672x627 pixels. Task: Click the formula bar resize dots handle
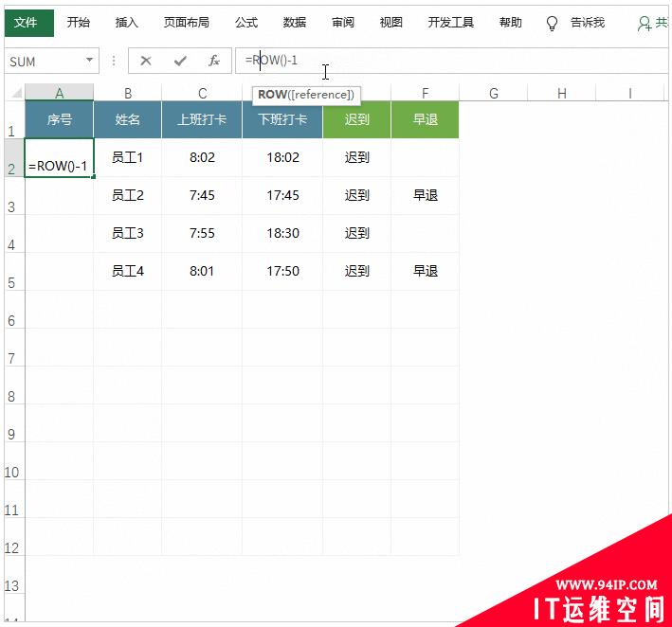[x=114, y=61]
